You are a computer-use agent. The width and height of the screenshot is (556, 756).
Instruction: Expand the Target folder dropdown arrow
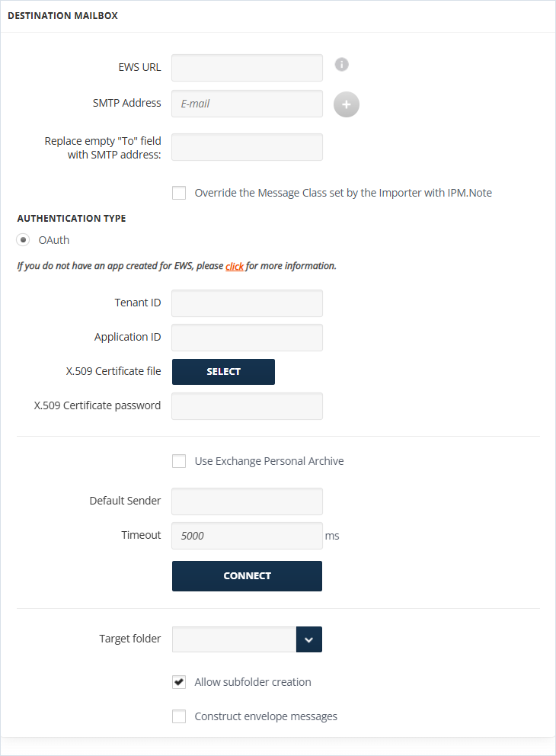click(308, 639)
